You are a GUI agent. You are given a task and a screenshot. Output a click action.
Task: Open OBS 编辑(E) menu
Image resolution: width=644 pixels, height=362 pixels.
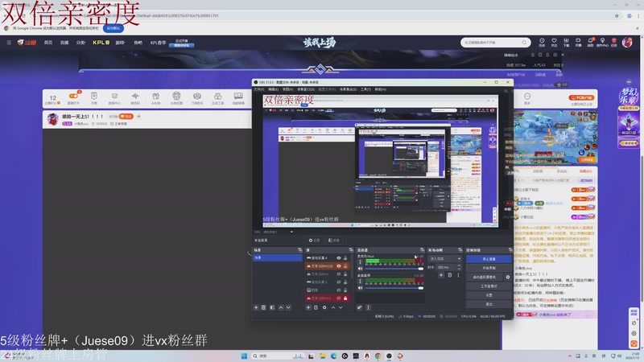pos(273,89)
